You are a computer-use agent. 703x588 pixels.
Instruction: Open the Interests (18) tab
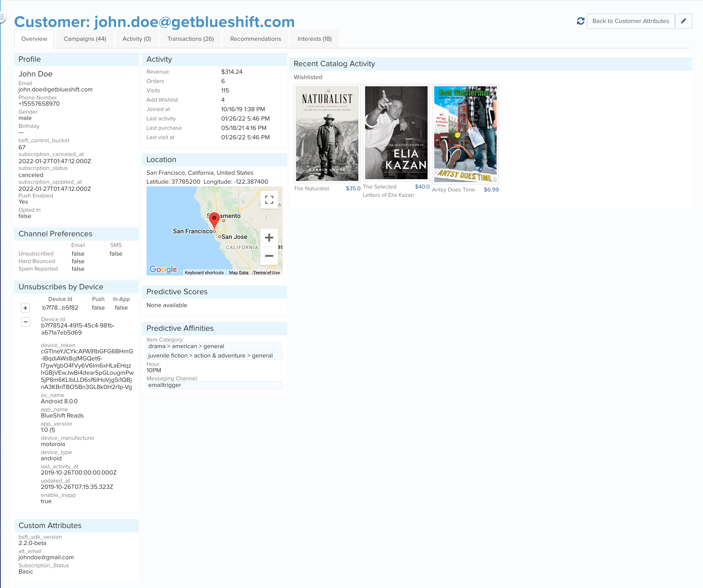[x=314, y=39]
